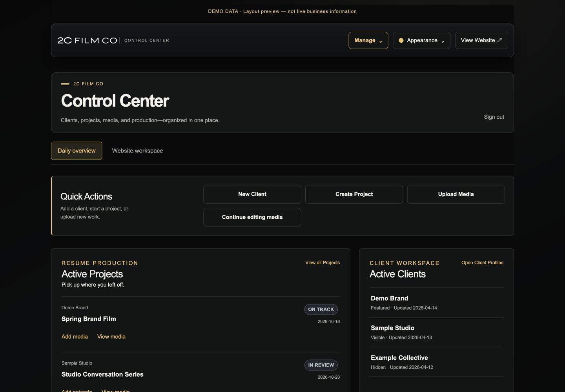The height and width of the screenshot is (392, 565).
Task: Click 'Visible · Updated 2026-04-13' text
Action: [401, 338]
